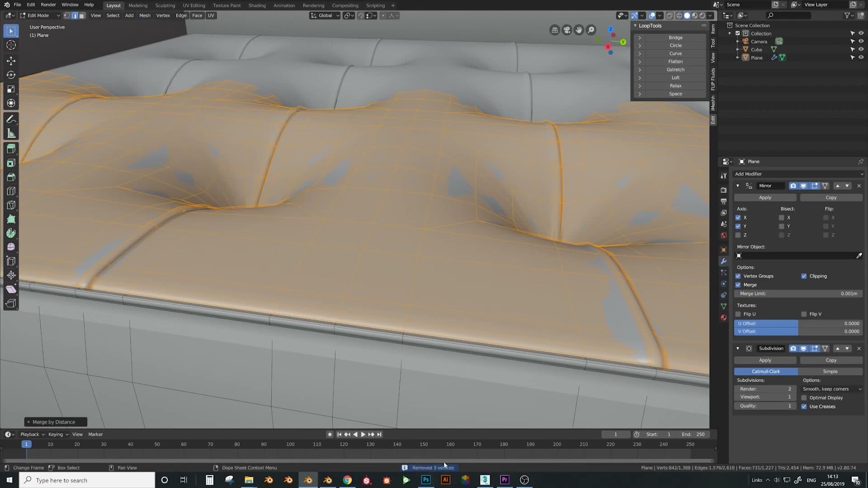
Task: Hide the Cube object in outliner
Action: coord(861,49)
